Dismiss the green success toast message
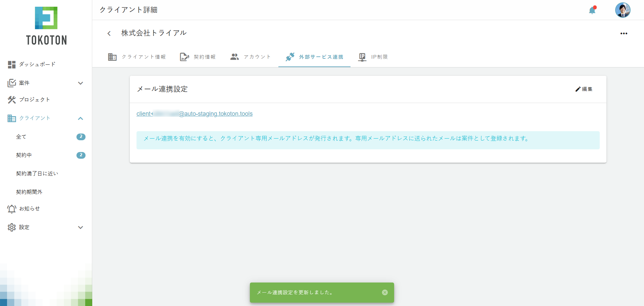Screen dimensions: 644x306 point(384,292)
